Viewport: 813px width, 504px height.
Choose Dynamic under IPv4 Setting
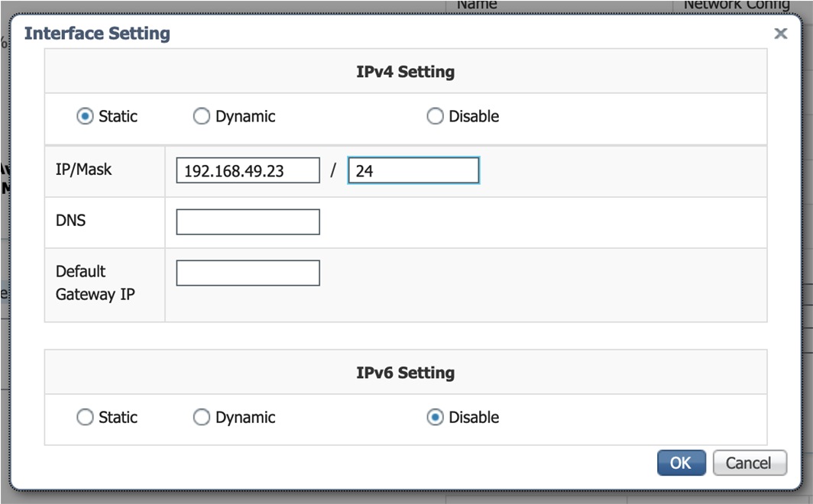[x=201, y=117]
